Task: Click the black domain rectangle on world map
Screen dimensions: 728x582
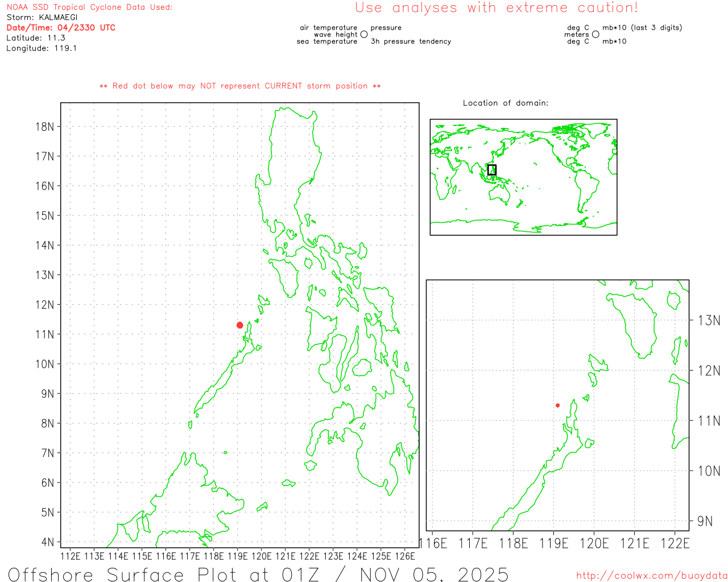Action: click(x=492, y=169)
